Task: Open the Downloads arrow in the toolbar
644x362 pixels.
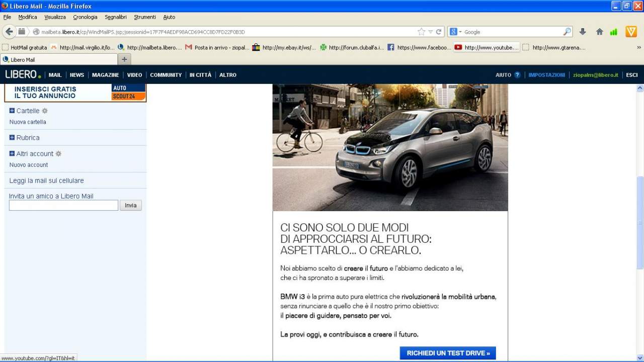Action: tap(583, 32)
